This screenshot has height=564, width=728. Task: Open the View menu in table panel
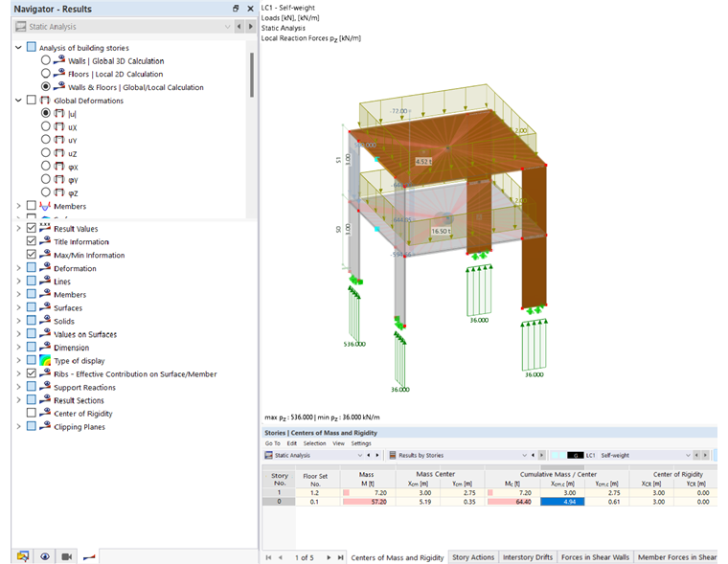point(338,443)
